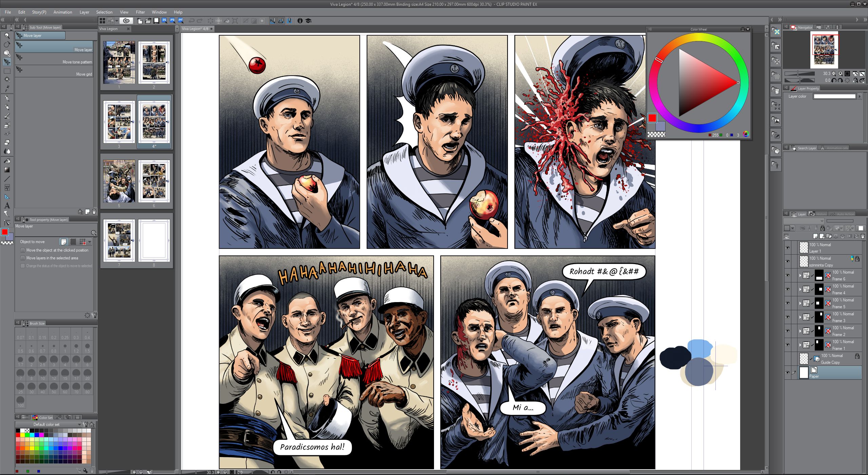This screenshot has width=868, height=475.
Task: Select the Fill bucket tool
Action: 7,161
